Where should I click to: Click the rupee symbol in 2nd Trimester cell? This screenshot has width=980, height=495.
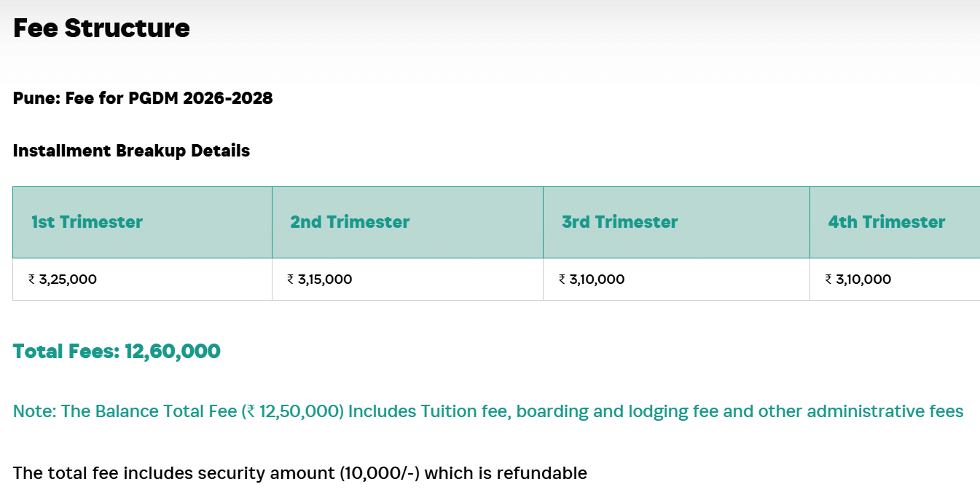291,280
